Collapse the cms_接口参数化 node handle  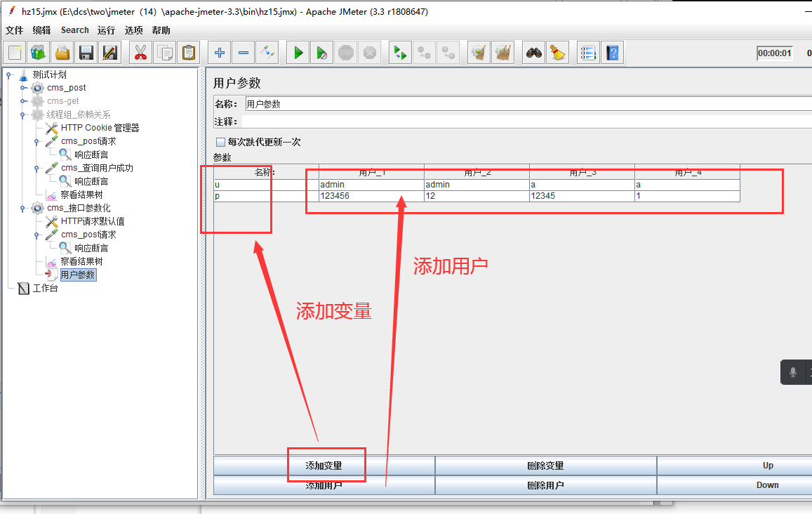pos(22,209)
